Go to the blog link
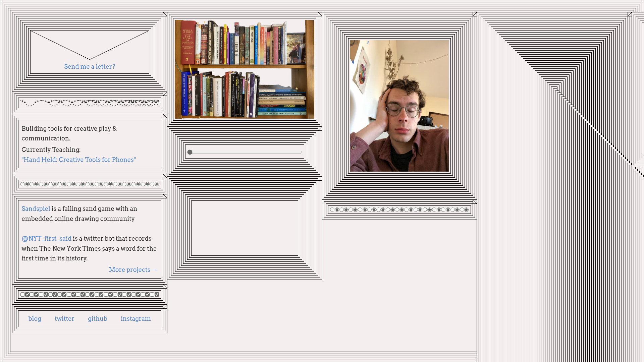This screenshot has height=362, width=644. coord(35,319)
